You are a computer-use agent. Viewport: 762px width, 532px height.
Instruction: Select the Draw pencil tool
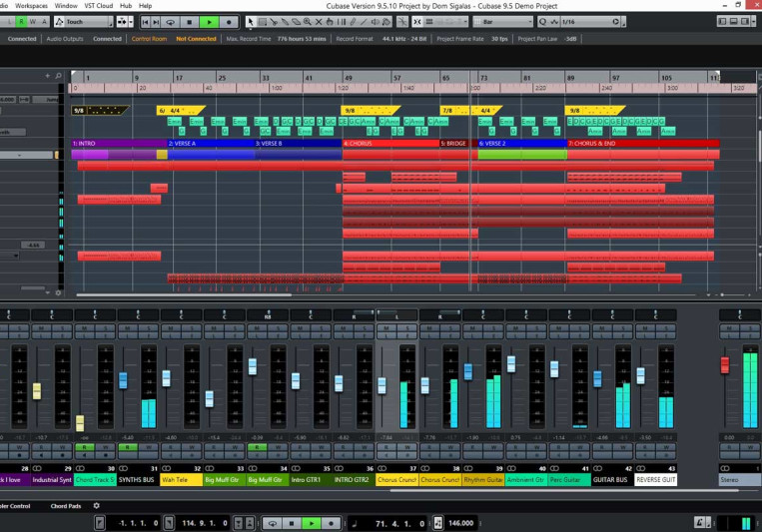tap(353, 22)
